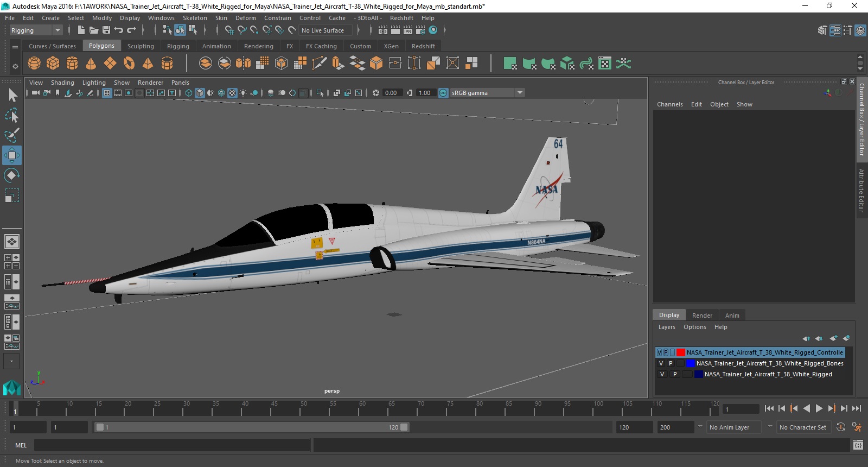Toggle sRGB gamma color management button
Viewport: 868px width, 467px height.
coord(443,93)
